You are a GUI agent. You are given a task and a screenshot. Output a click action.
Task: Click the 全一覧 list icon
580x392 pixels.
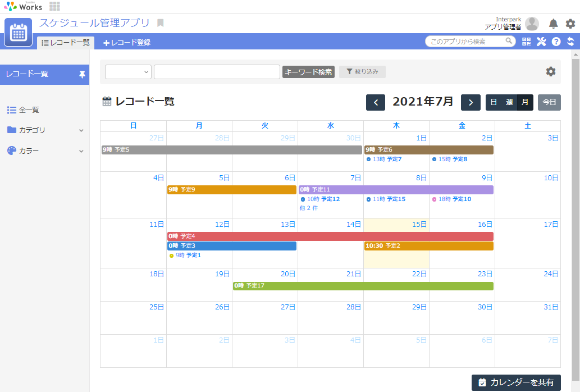(x=12, y=110)
